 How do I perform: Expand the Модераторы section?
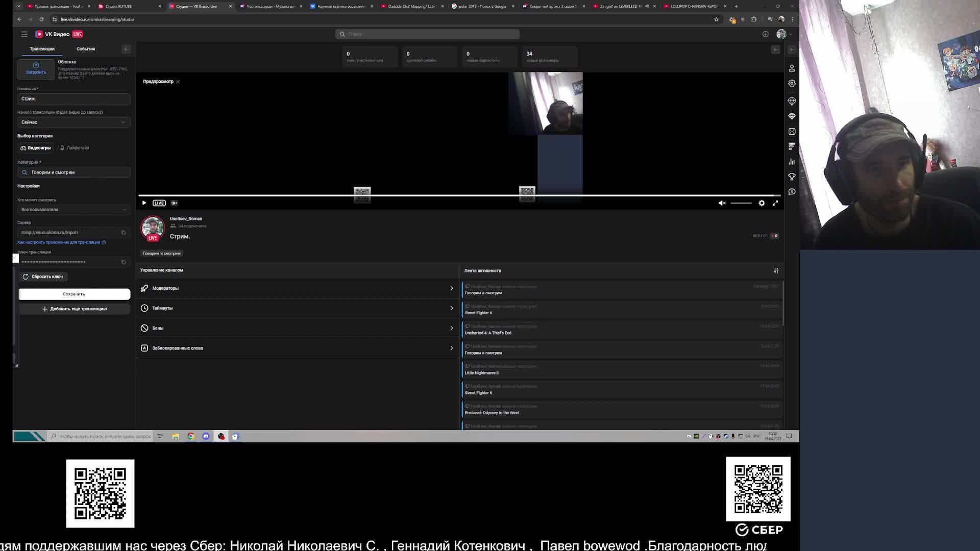[297, 288]
